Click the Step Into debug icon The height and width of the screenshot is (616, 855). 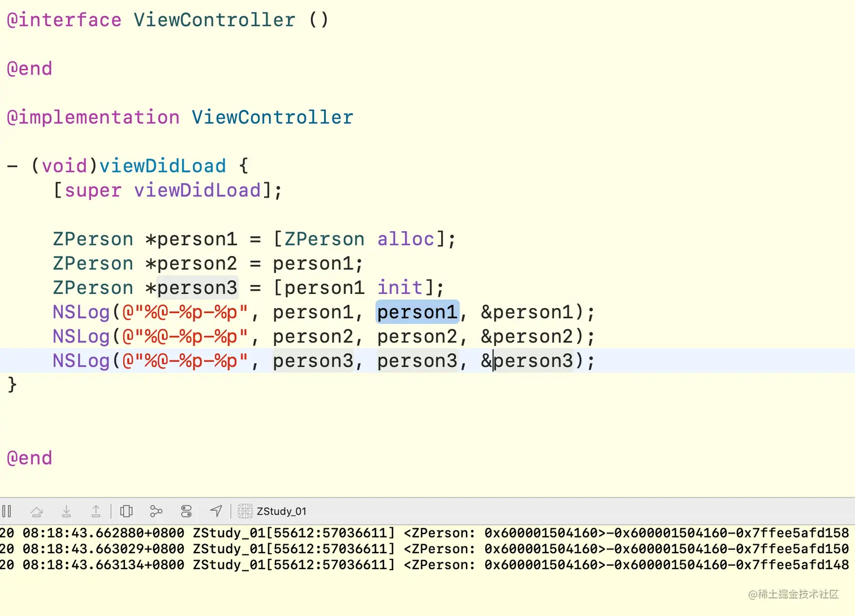(66, 511)
